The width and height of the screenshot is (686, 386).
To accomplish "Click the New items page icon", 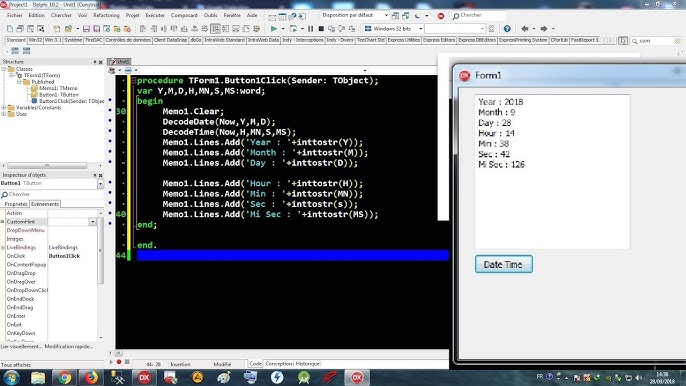I will pyautogui.click(x=10, y=29).
